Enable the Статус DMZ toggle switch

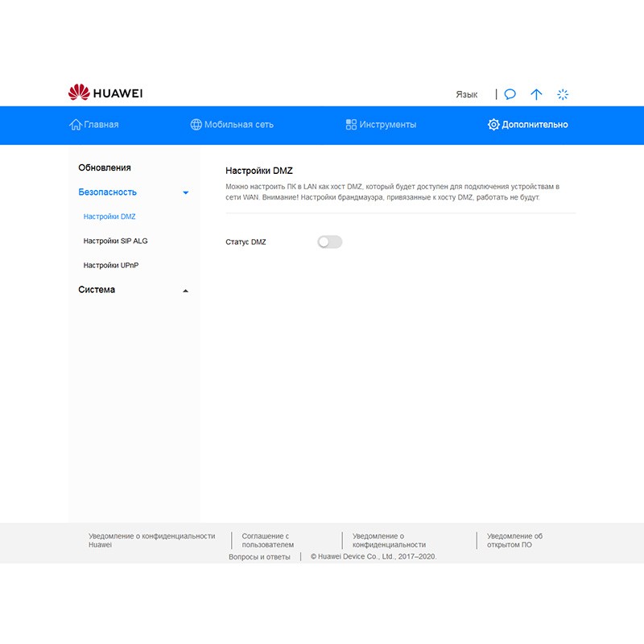click(329, 242)
